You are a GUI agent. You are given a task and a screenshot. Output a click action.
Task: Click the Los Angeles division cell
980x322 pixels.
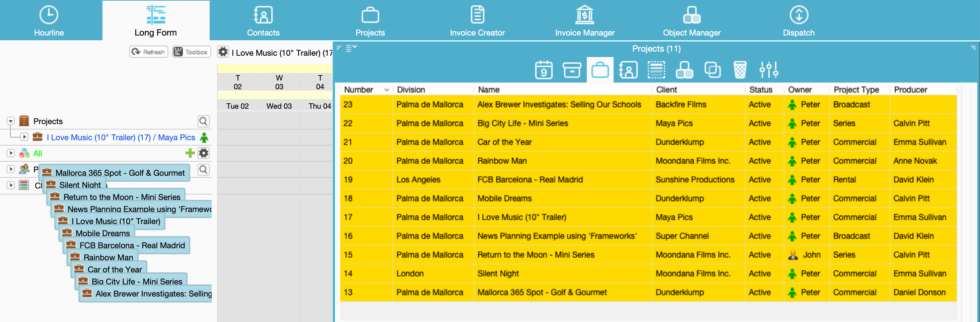click(433, 179)
